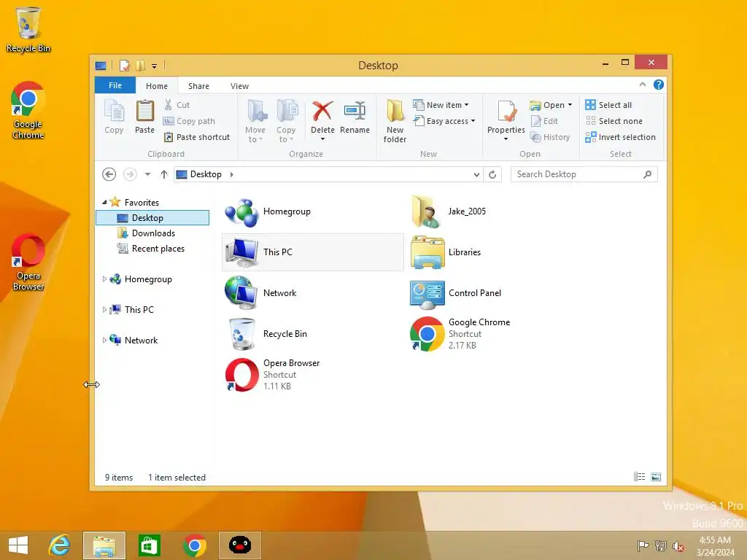Switch to the View ribbon tab

click(x=239, y=86)
